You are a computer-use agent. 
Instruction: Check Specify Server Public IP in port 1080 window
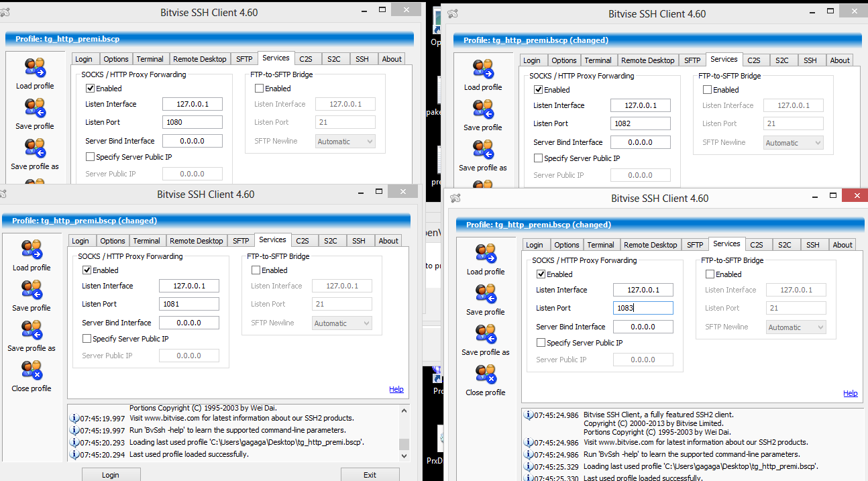(90, 156)
